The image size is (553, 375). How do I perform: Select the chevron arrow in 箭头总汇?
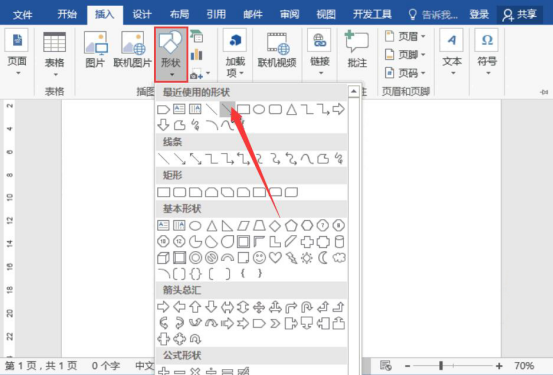click(275, 323)
